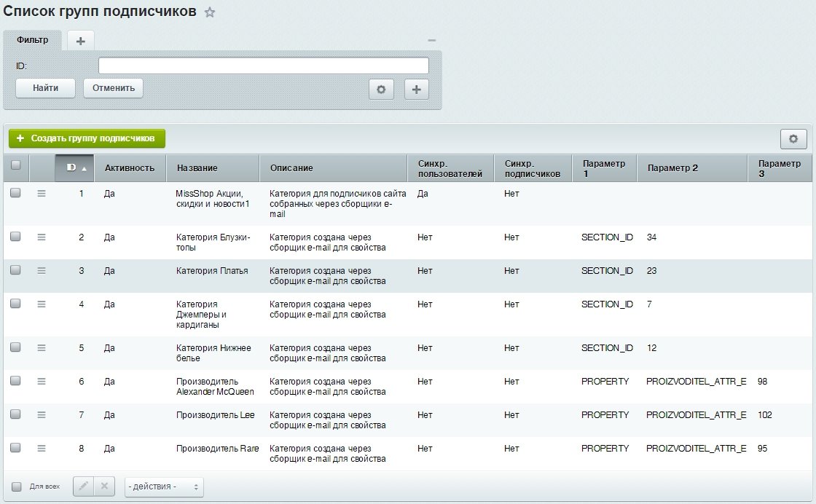
Task: Click name 'Производитель Lee'
Action: pos(216,415)
